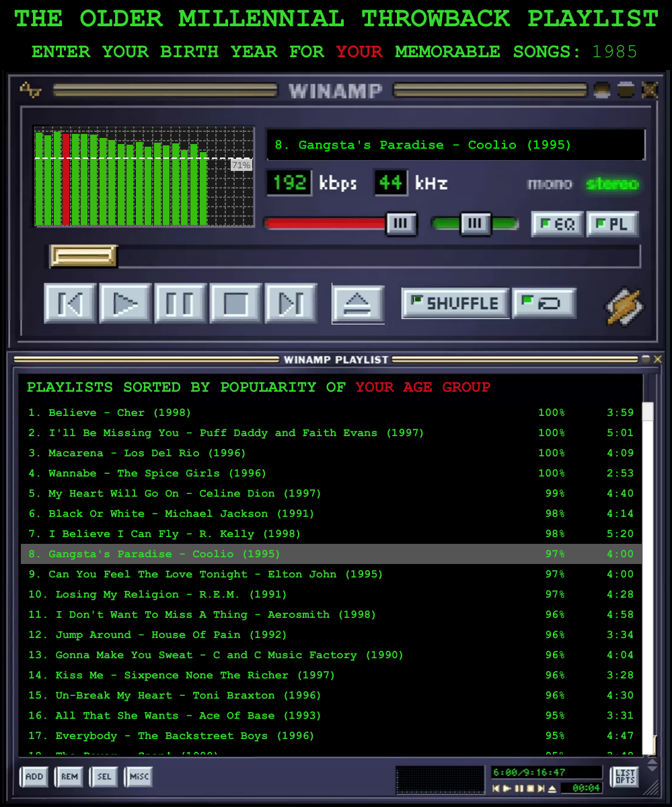The width and height of the screenshot is (672, 807).
Task: Click the birth year field showing 1985
Action: (614, 52)
